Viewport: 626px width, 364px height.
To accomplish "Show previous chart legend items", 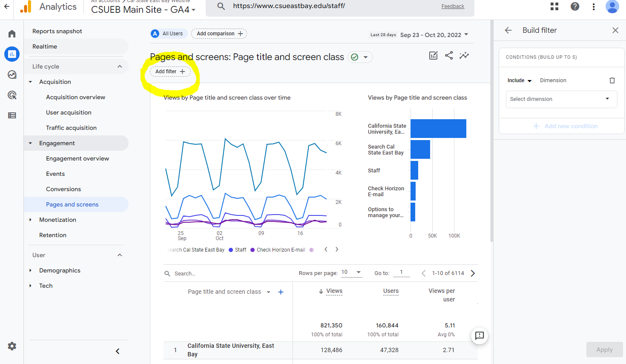I will [326, 249].
